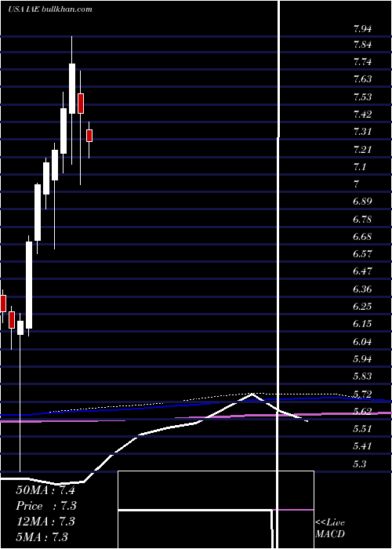Screen dimensions: 392x549
Task: Click the 5.94 price axis label
Action: 362,359
